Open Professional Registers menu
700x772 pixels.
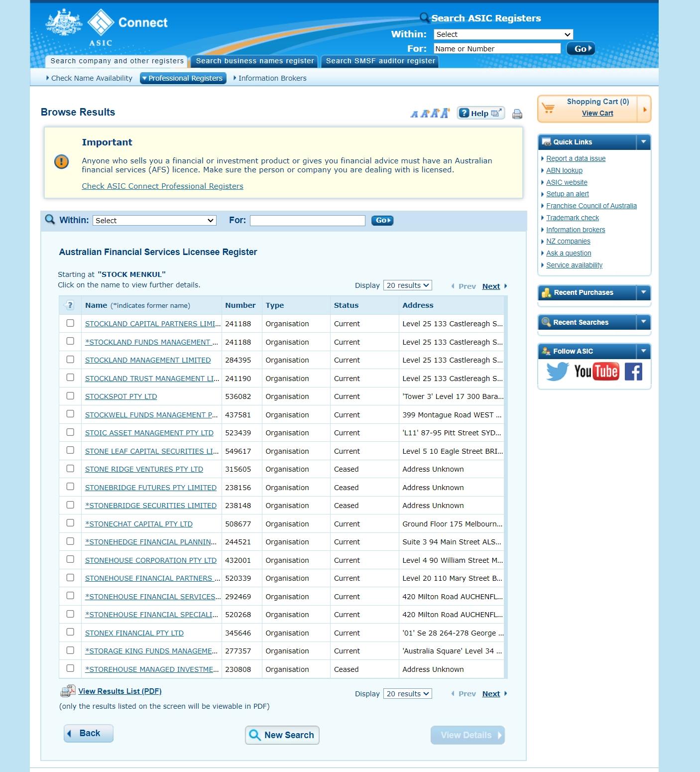(183, 78)
